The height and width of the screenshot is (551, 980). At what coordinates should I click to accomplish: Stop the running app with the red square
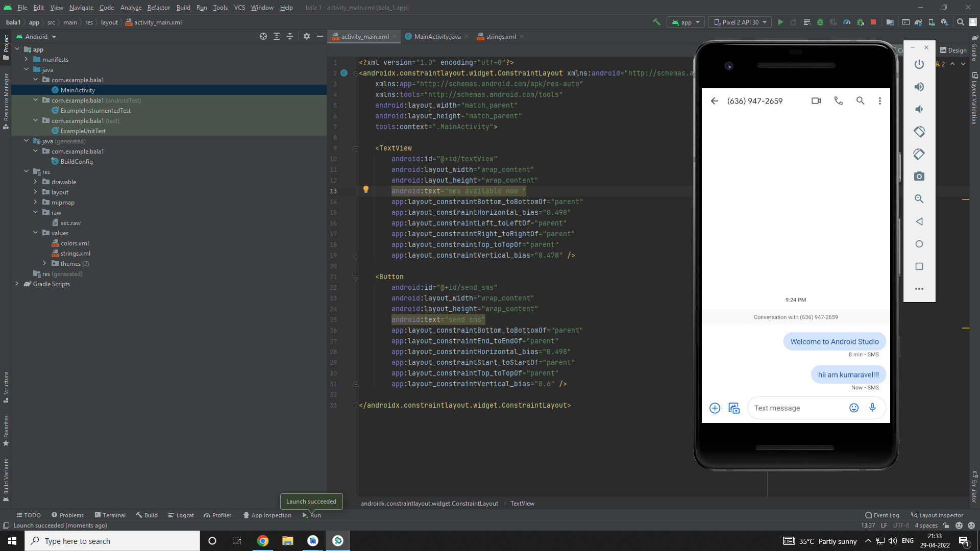[874, 22]
